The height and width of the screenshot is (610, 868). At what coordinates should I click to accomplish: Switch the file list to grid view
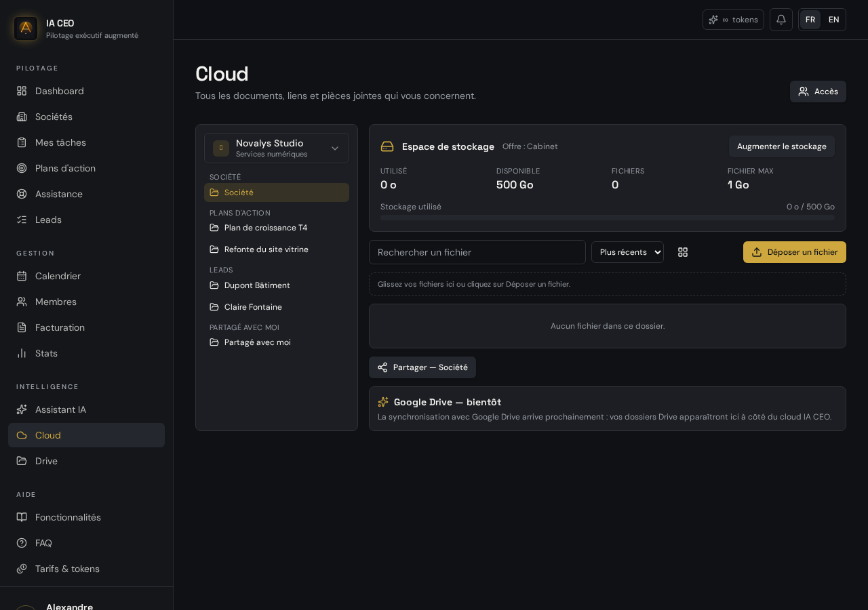coord(683,252)
